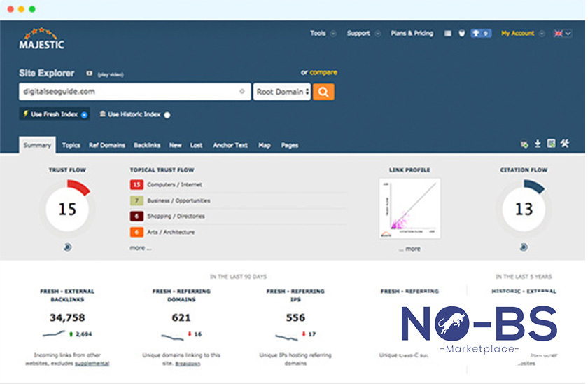Open the Tools menu

click(318, 33)
